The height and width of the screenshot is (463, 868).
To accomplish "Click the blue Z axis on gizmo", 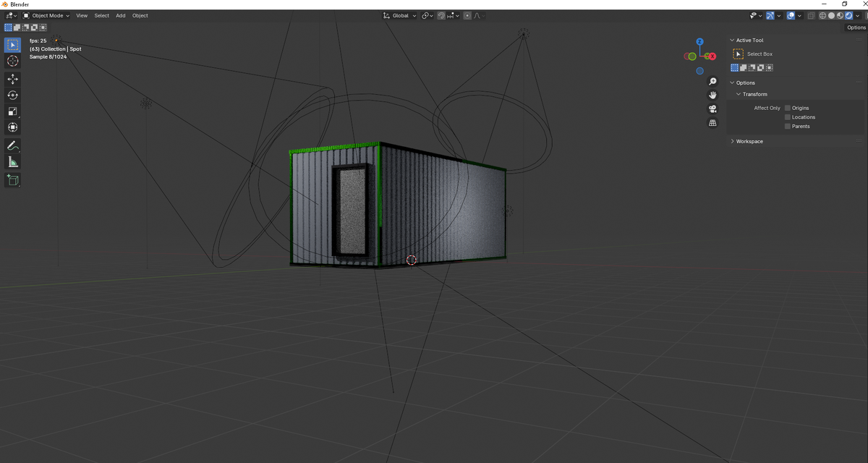I will pyautogui.click(x=700, y=42).
